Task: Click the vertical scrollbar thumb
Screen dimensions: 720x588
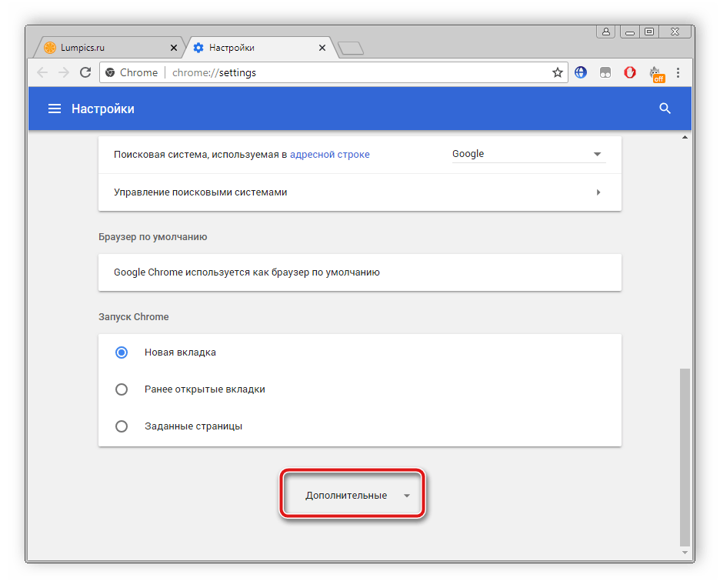Action: click(x=685, y=454)
